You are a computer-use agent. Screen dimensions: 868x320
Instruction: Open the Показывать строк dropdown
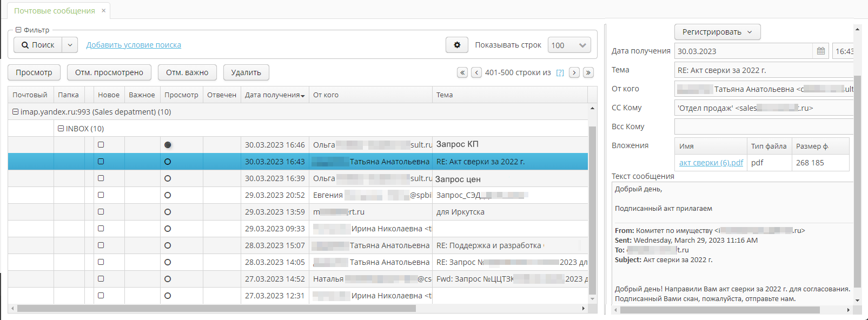[569, 45]
